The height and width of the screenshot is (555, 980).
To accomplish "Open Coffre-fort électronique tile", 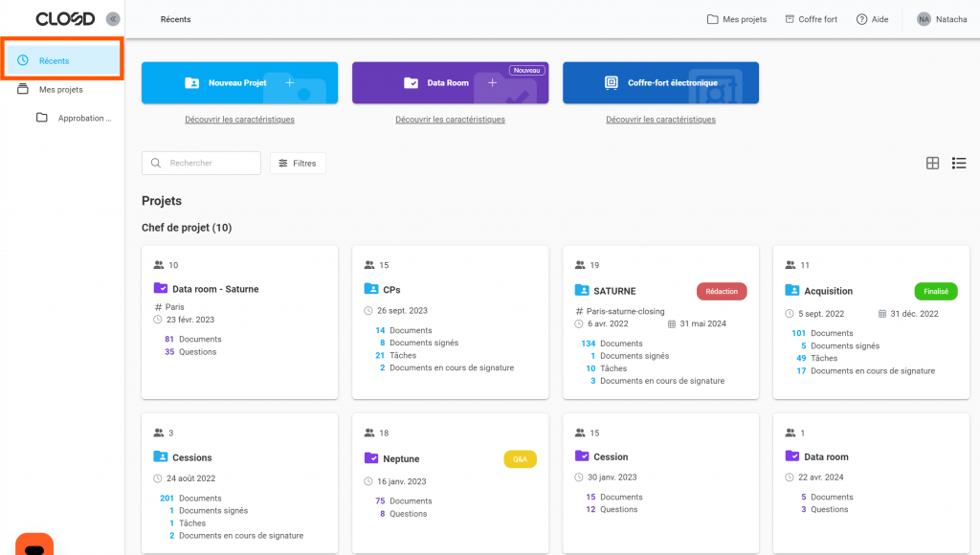I will pos(660,83).
